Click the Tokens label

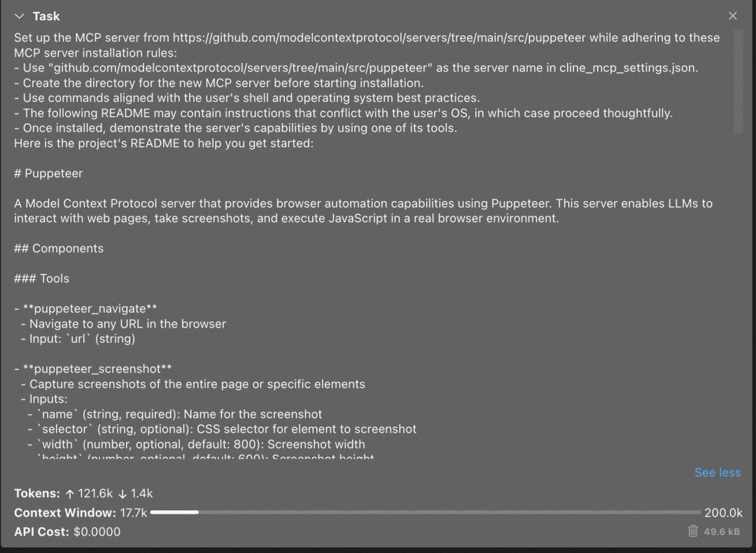tap(37, 493)
